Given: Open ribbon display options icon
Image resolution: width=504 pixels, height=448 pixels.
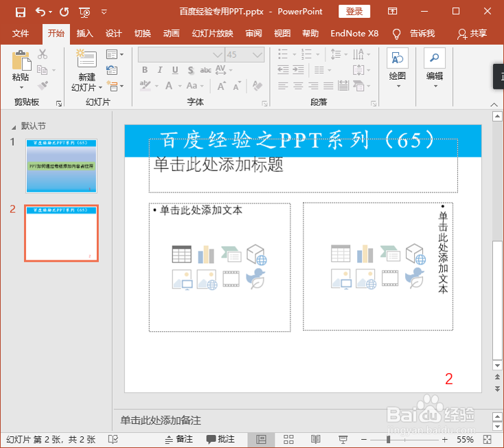Looking at the screenshot, I should 392,12.
